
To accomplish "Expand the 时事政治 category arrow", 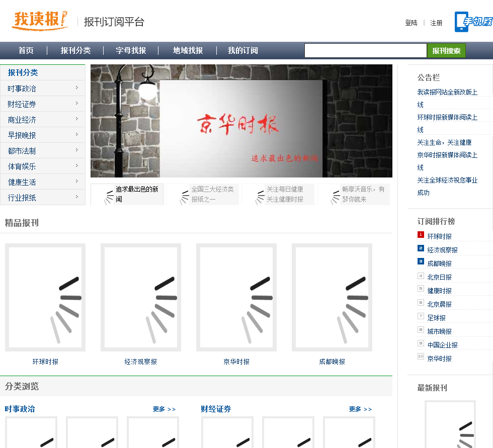I will (x=77, y=87).
